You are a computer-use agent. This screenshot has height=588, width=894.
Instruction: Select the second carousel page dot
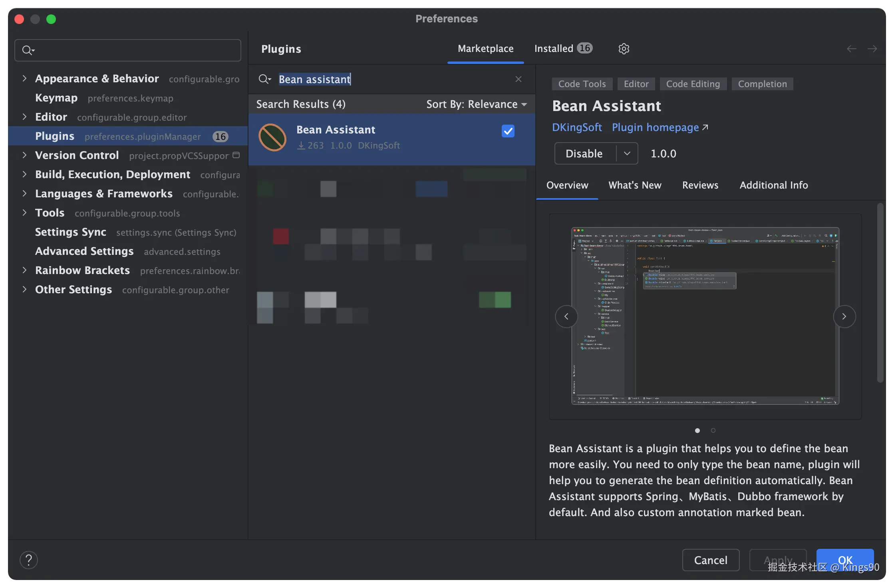[x=713, y=430]
